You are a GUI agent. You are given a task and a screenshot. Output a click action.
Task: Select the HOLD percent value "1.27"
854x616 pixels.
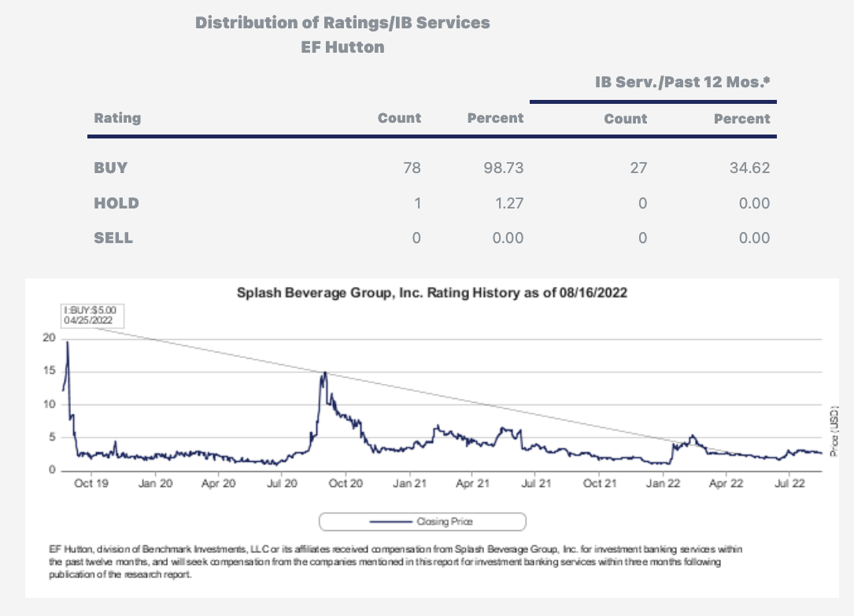click(509, 204)
